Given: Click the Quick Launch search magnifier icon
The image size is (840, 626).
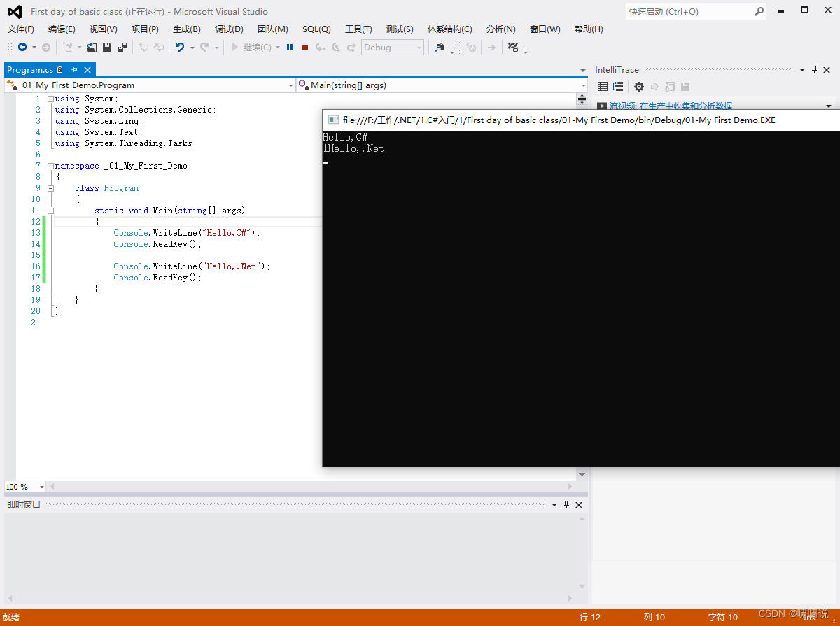Looking at the screenshot, I should (759, 11).
